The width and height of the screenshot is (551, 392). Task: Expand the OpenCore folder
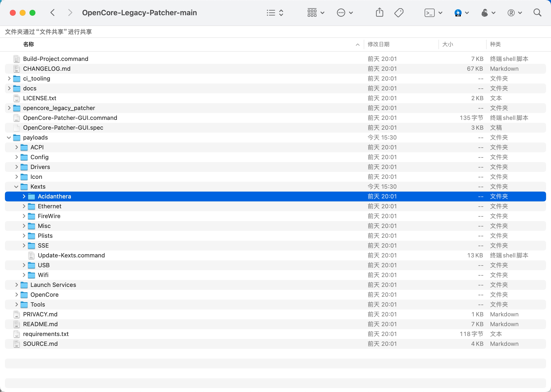[x=16, y=294]
